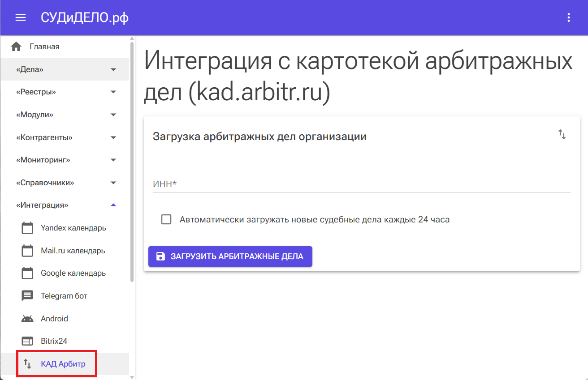Open the Mail.ru календарь menu item
Image resolution: width=588 pixels, height=380 pixels.
[73, 251]
